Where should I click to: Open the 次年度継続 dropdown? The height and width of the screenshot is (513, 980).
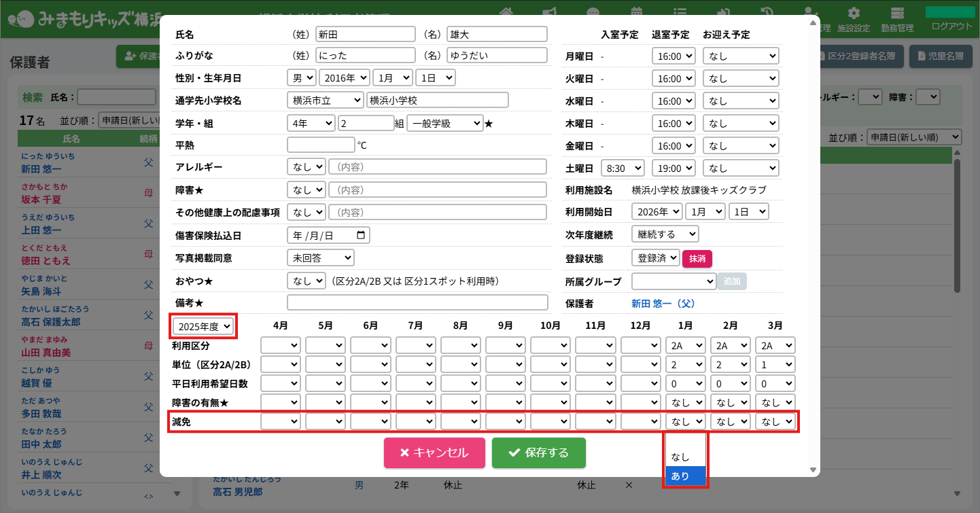coord(665,234)
